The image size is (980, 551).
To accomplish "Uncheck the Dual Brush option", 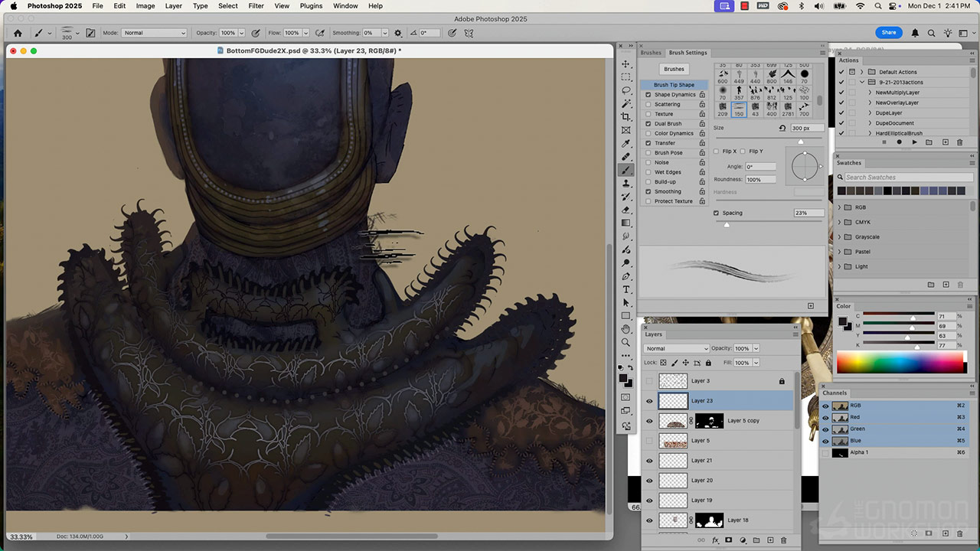I will [x=648, y=123].
